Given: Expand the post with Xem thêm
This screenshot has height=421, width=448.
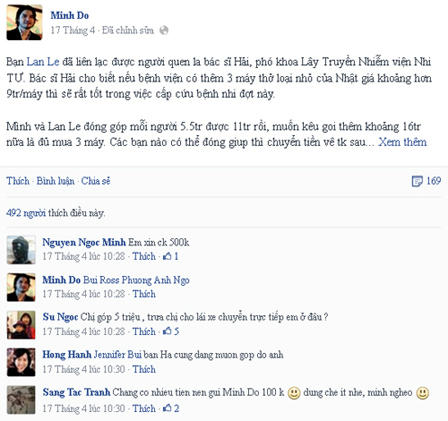Looking at the screenshot, I should [x=403, y=142].
